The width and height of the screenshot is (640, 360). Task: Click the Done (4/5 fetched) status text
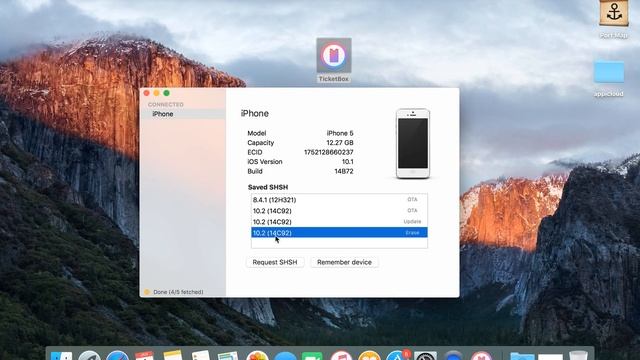[x=178, y=292]
